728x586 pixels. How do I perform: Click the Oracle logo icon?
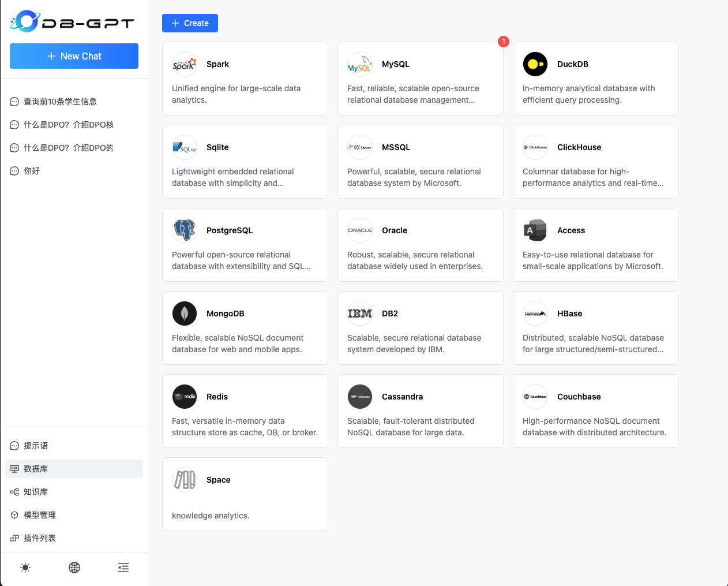(x=360, y=230)
